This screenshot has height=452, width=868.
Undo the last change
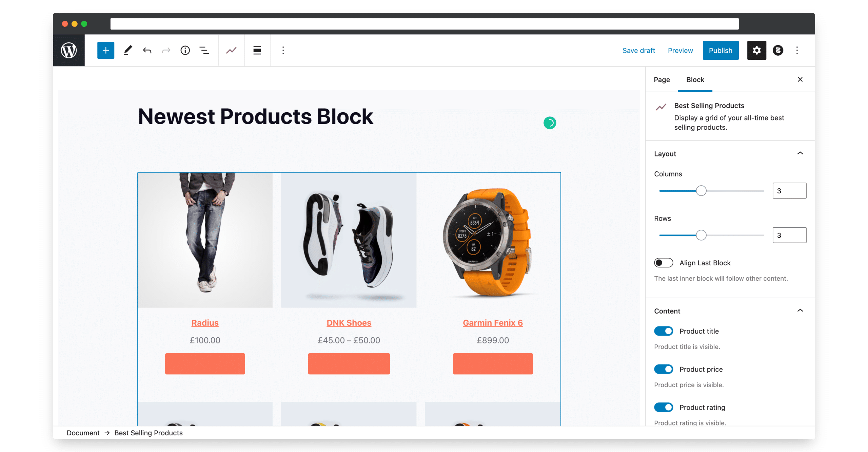pos(147,50)
